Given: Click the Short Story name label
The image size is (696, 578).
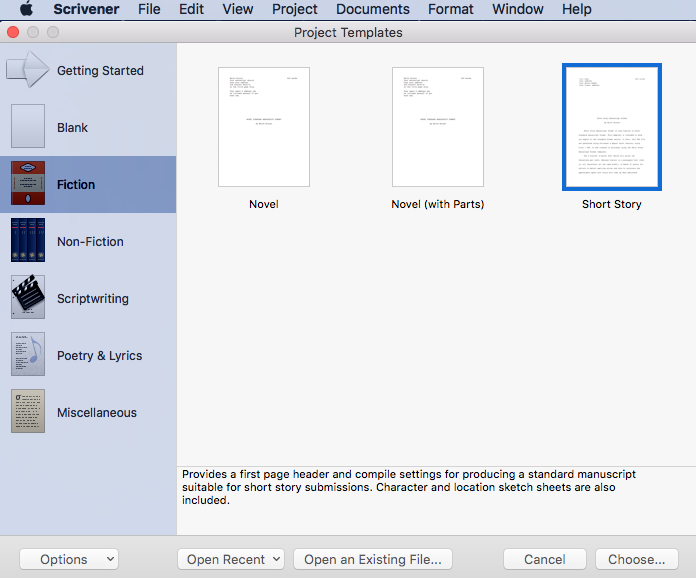Looking at the screenshot, I should pos(612,204).
